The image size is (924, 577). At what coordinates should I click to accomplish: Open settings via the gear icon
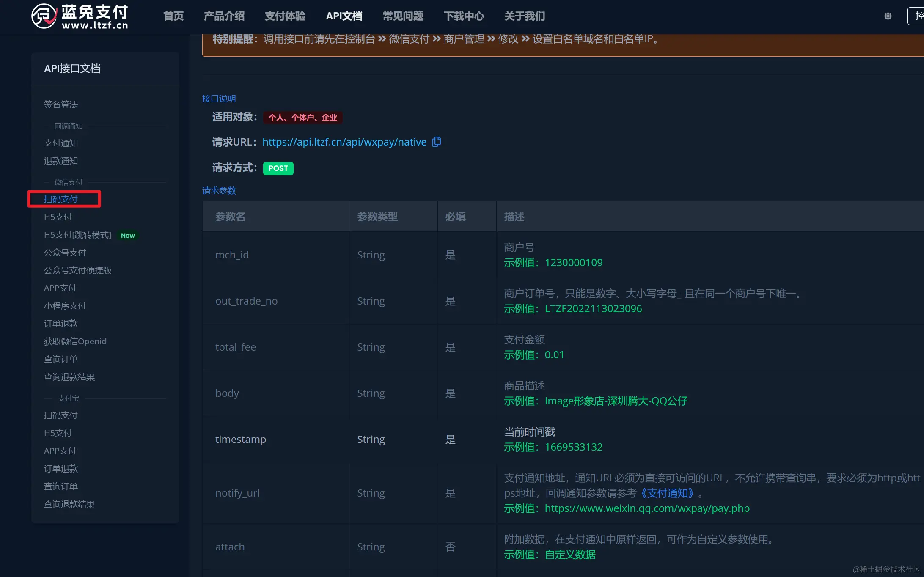tap(888, 16)
